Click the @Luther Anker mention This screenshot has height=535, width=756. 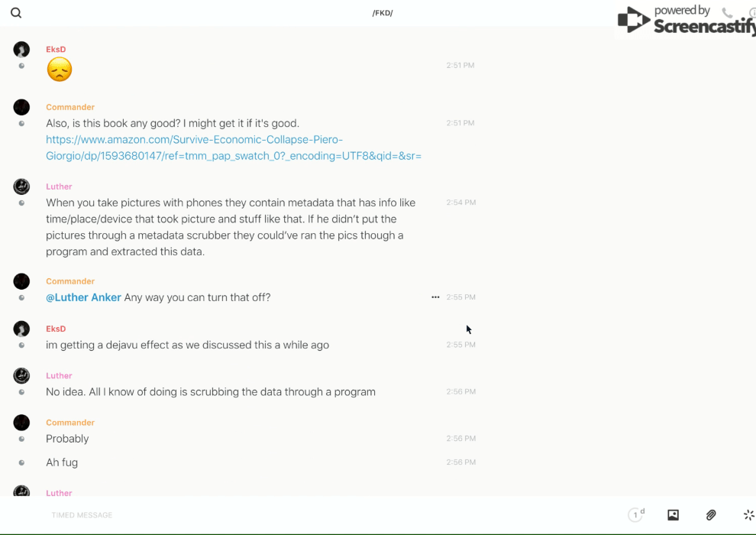(83, 297)
